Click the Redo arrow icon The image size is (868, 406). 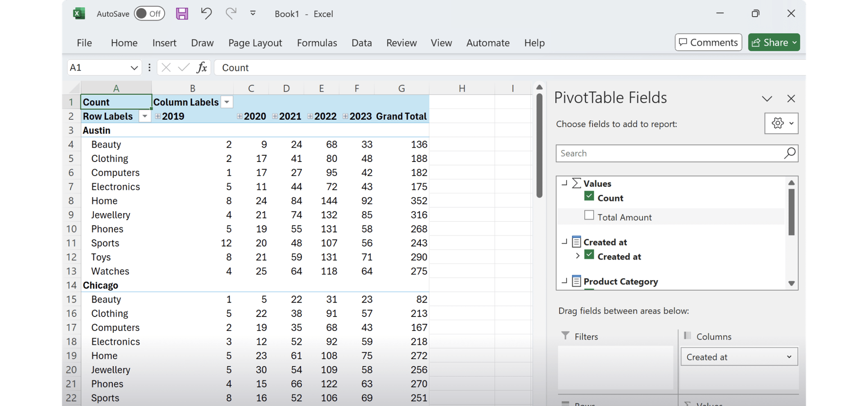tap(231, 14)
